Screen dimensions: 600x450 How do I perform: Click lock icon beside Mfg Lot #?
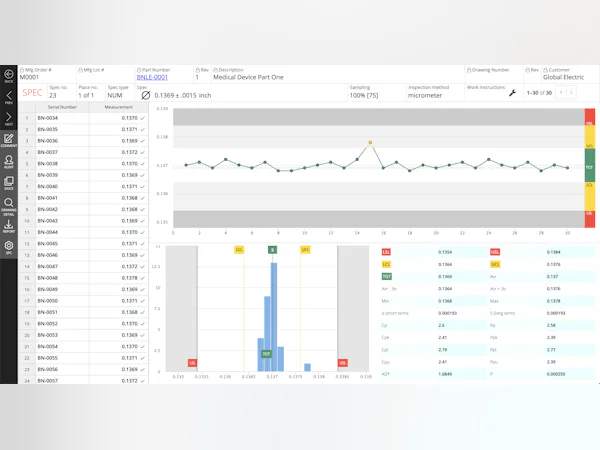(x=80, y=70)
